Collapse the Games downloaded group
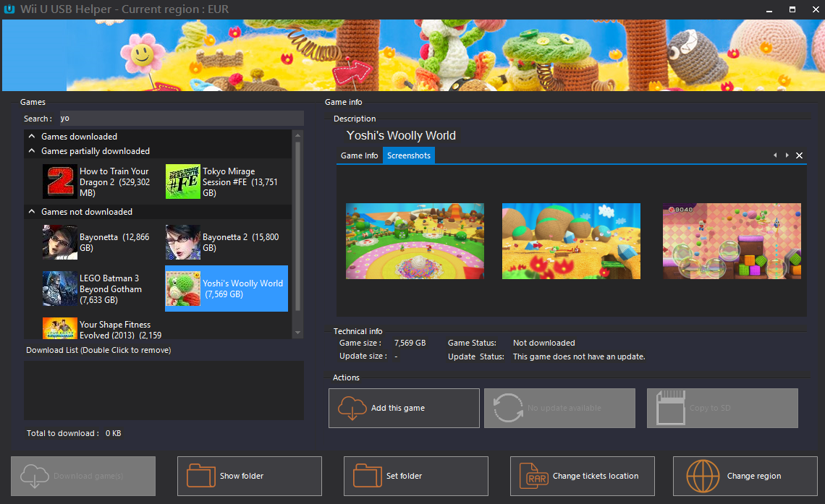The height and width of the screenshot is (504, 825). pyautogui.click(x=32, y=137)
